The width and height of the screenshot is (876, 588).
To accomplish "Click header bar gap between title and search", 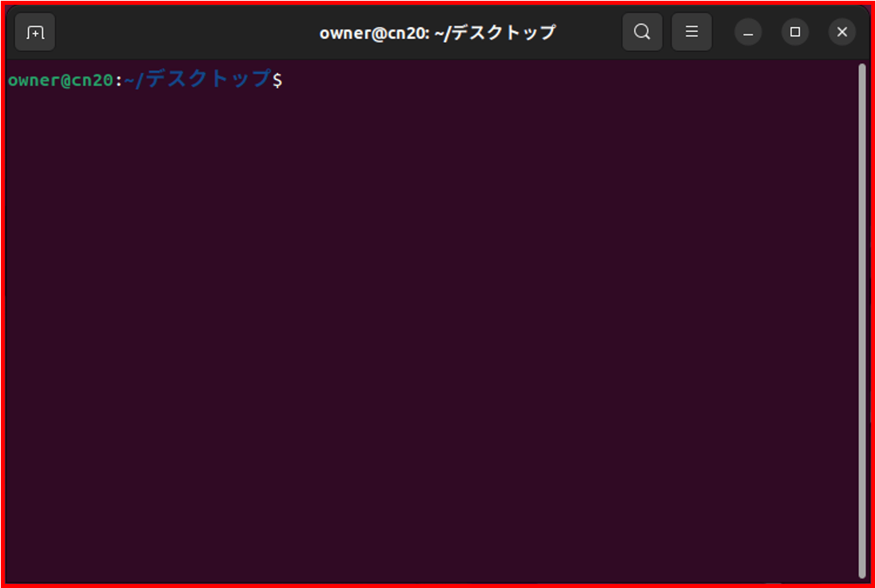I will pyautogui.click(x=587, y=33).
